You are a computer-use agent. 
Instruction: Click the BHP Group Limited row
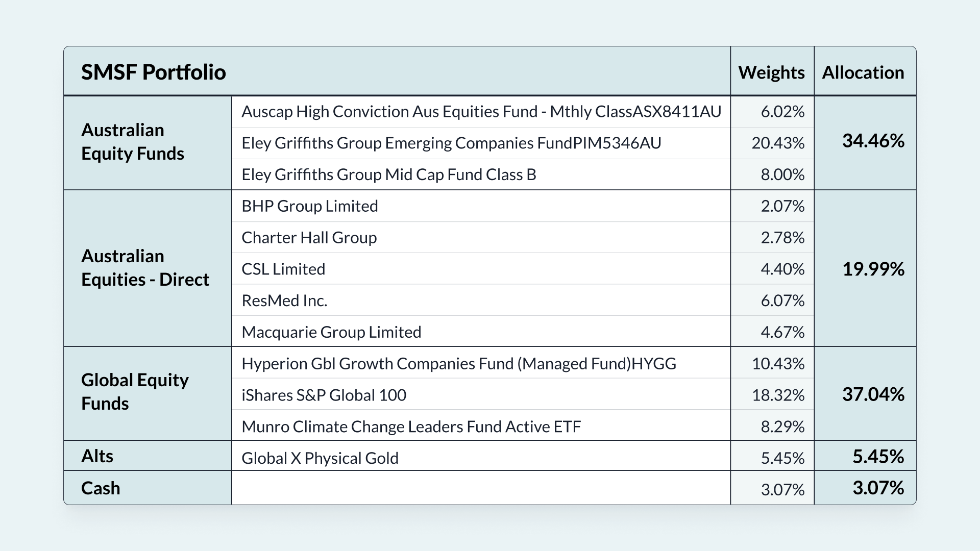click(x=309, y=206)
